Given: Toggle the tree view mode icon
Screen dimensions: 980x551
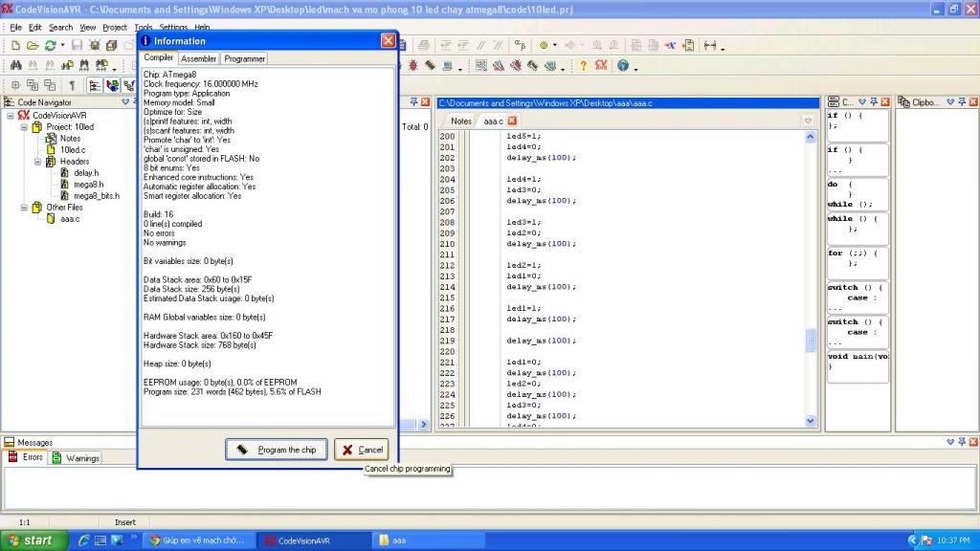Looking at the screenshot, I should click(95, 85).
